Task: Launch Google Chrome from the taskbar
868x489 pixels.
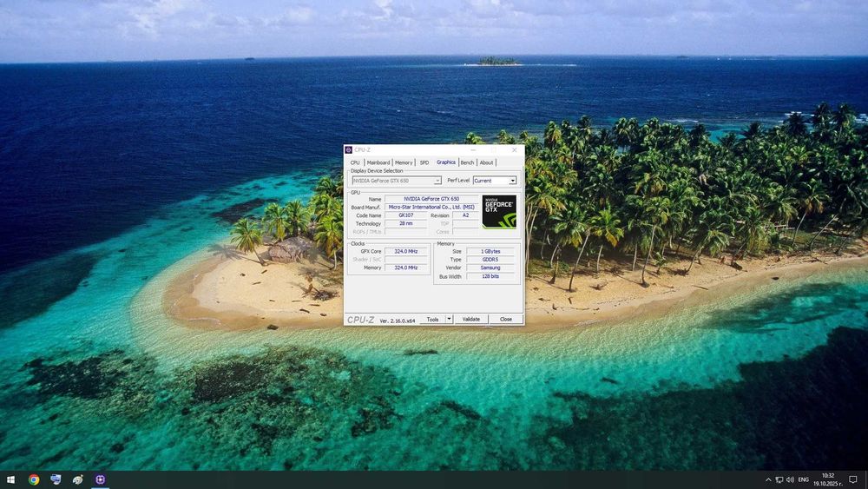Action: click(34, 479)
